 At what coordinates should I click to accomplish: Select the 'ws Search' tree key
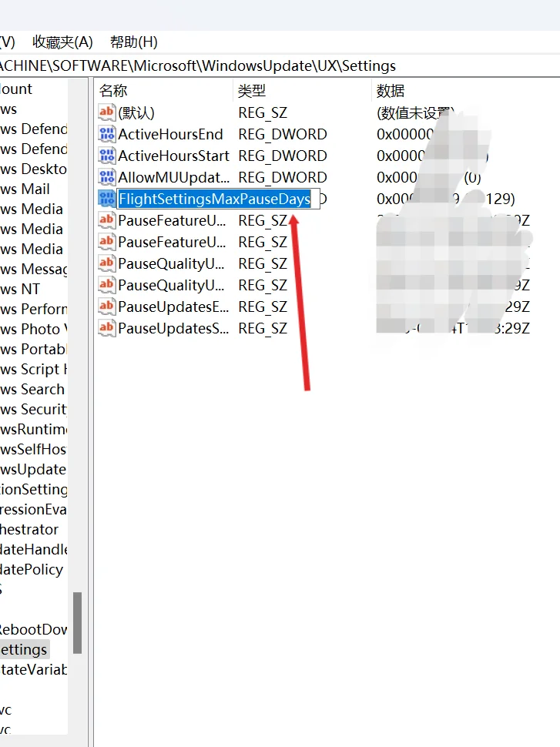(x=32, y=389)
